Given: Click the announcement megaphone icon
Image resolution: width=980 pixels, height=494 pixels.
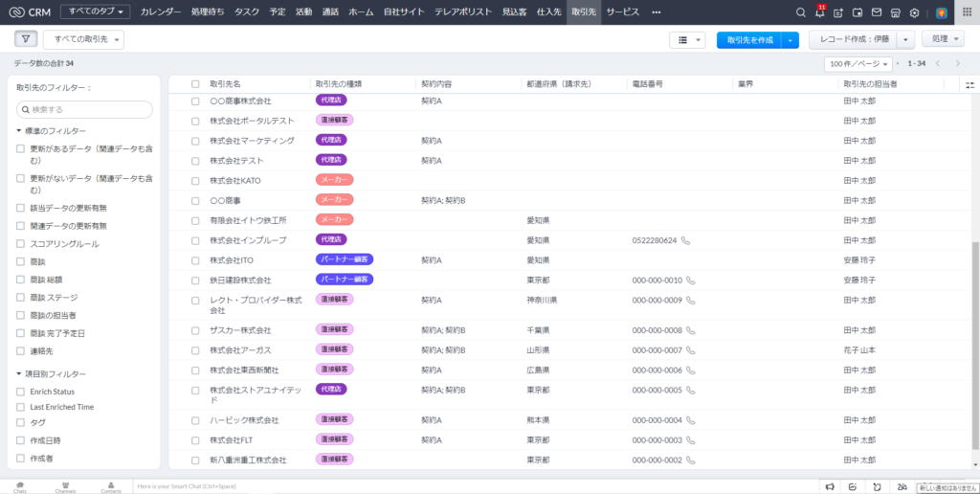Looking at the screenshot, I should point(830,487).
